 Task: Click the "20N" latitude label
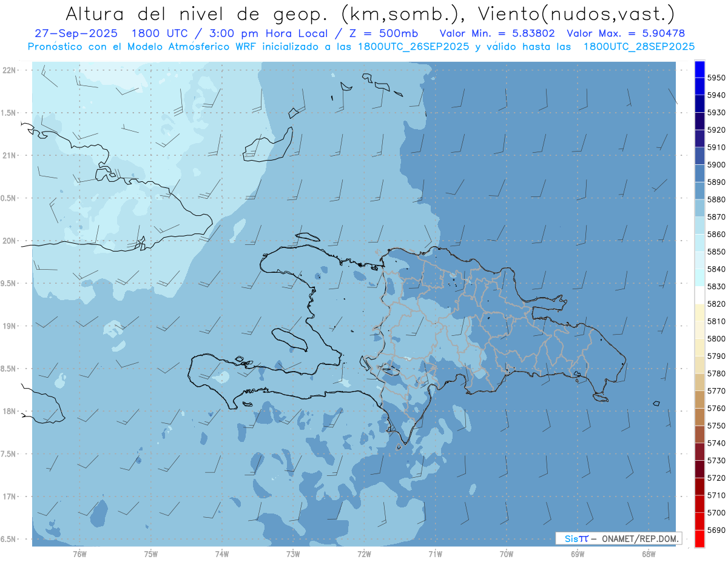[x=10, y=241]
